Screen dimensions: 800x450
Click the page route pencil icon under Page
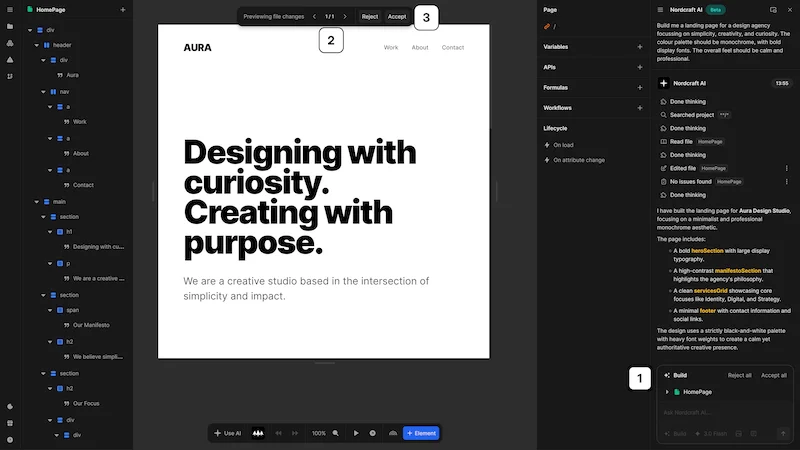(x=547, y=27)
